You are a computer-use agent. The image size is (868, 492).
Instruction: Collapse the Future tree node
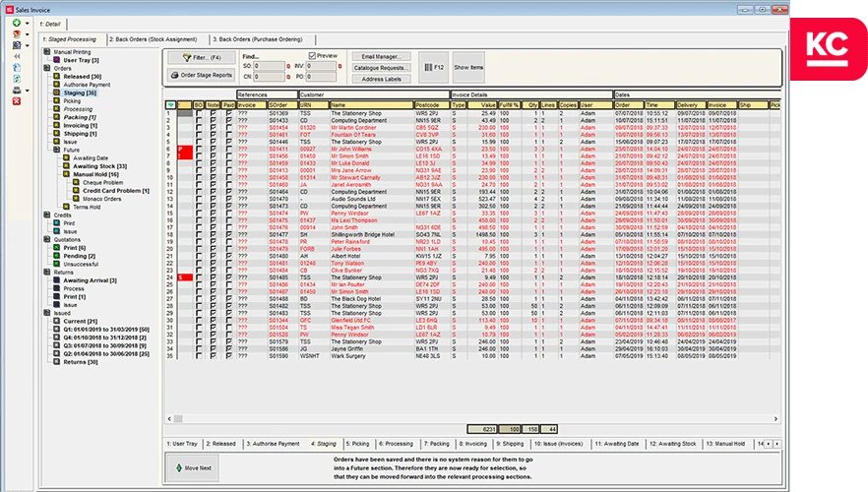[56, 150]
